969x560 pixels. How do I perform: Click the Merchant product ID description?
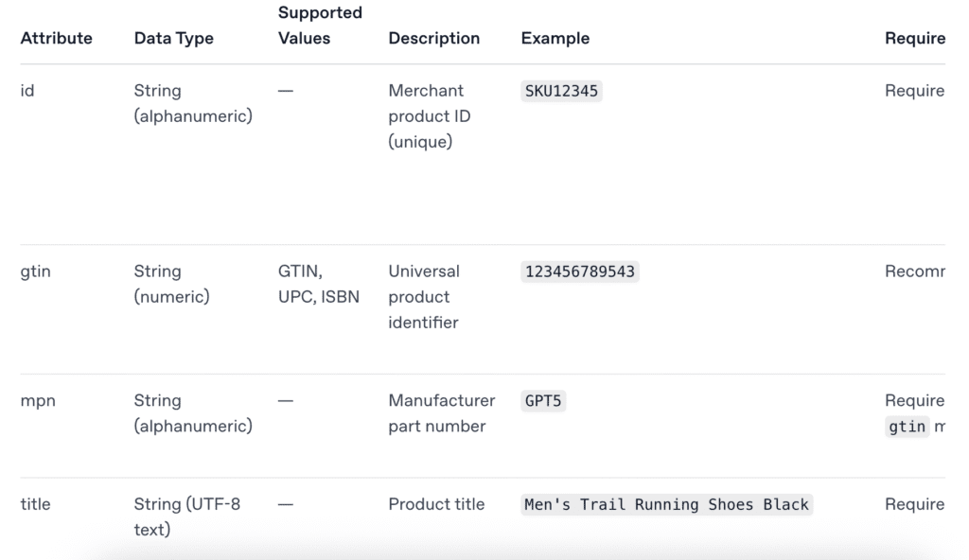[x=429, y=116]
